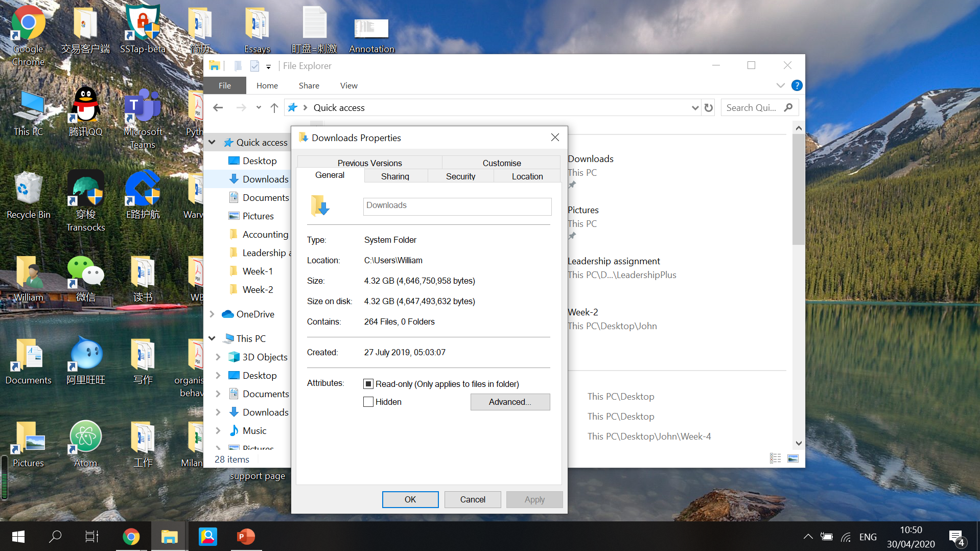
Task: Open the 穿梭 Transocks shortcut
Action: [86, 201]
